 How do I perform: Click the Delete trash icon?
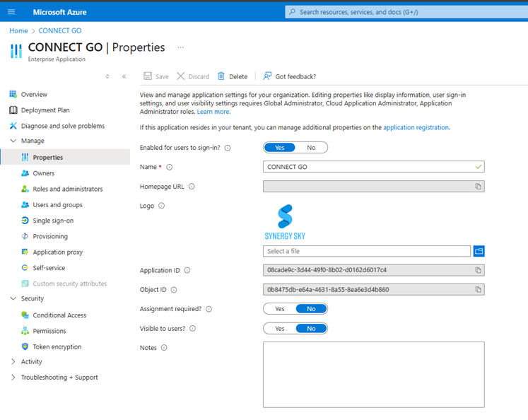221,76
